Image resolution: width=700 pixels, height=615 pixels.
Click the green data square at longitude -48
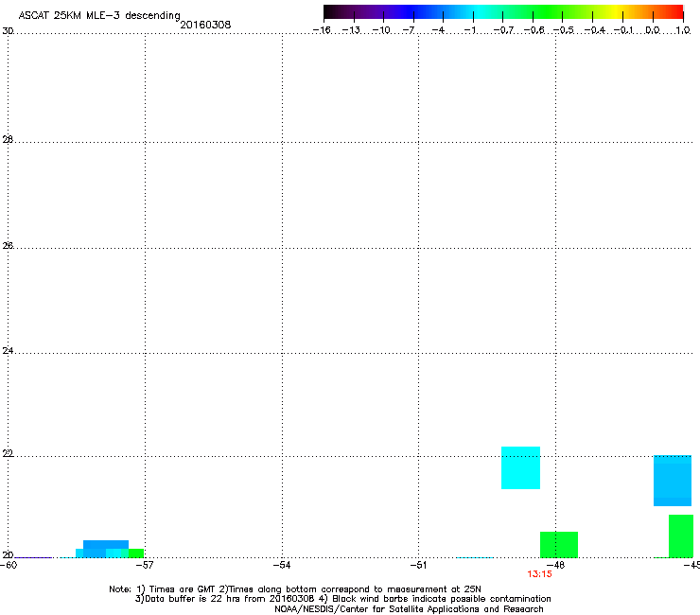pyautogui.click(x=559, y=544)
